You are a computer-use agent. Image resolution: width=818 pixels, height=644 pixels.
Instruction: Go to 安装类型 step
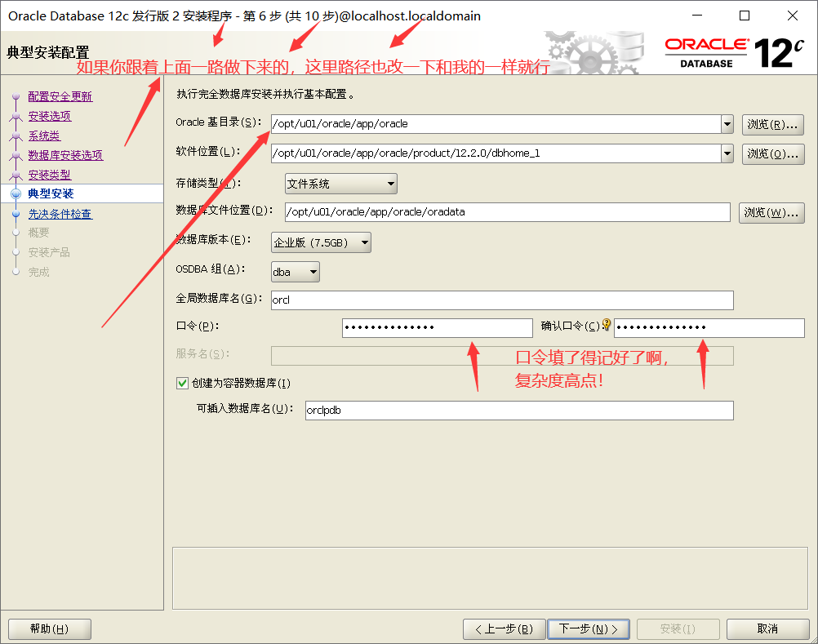click(50, 175)
